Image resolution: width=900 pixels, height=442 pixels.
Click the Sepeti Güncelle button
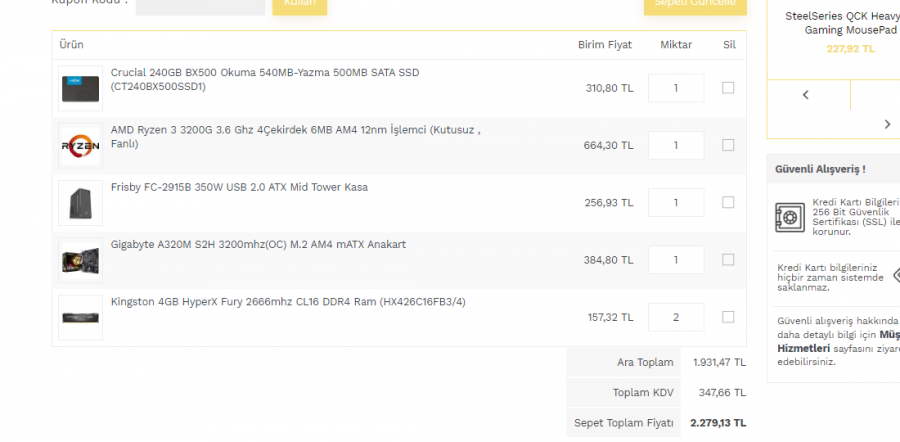click(695, 5)
